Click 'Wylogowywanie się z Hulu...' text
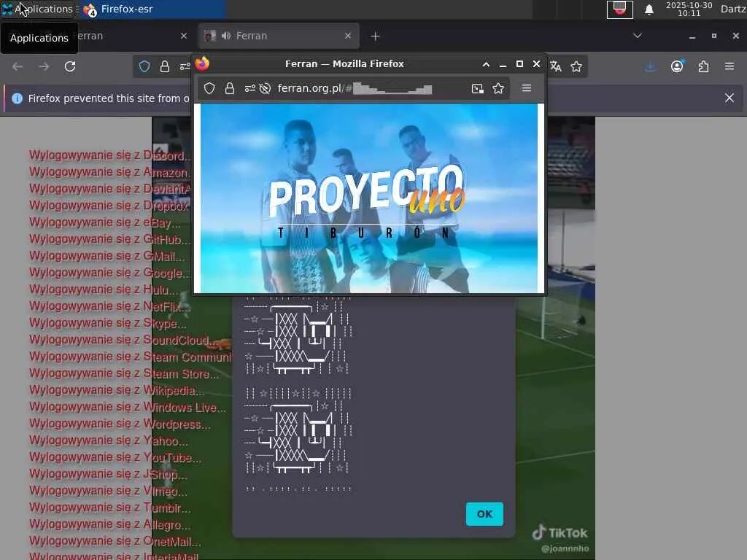The image size is (747, 560). 104,289
